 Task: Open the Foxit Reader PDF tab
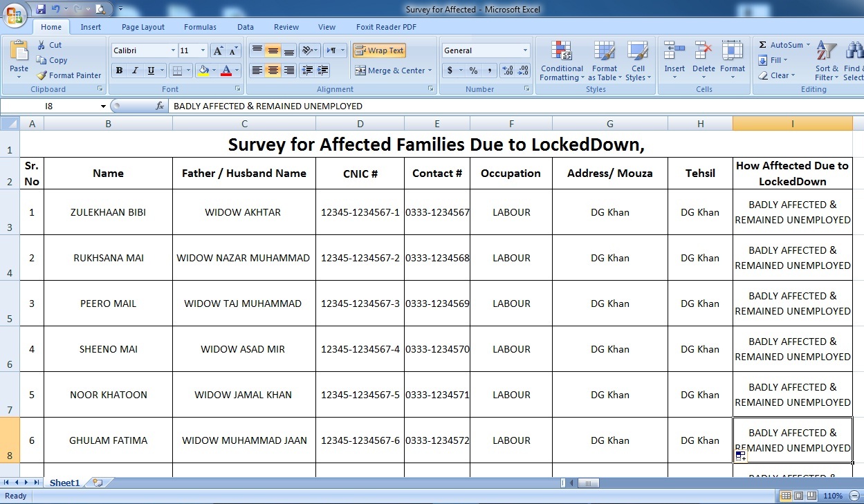(x=386, y=27)
